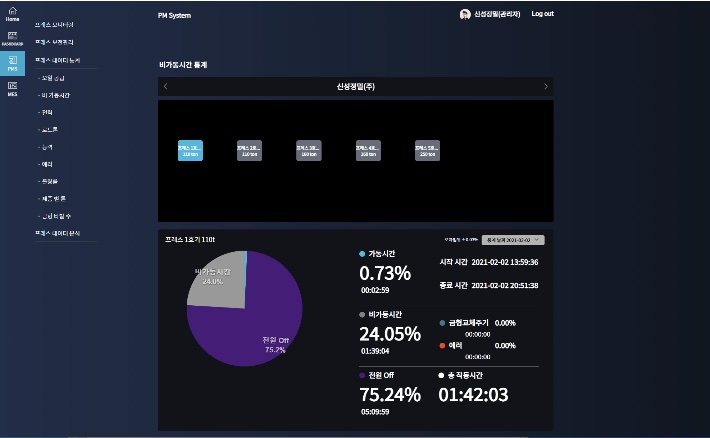Click the downtime duration 01:39:04

(x=375, y=351)
